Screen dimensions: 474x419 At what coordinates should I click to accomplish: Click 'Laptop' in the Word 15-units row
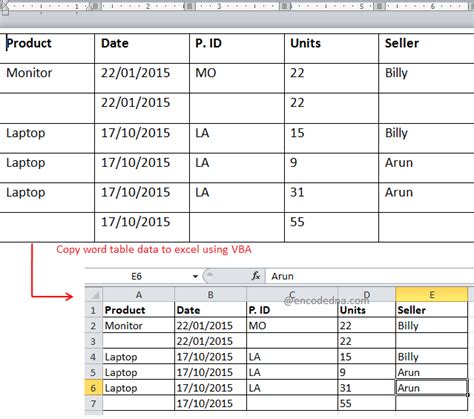26,133
